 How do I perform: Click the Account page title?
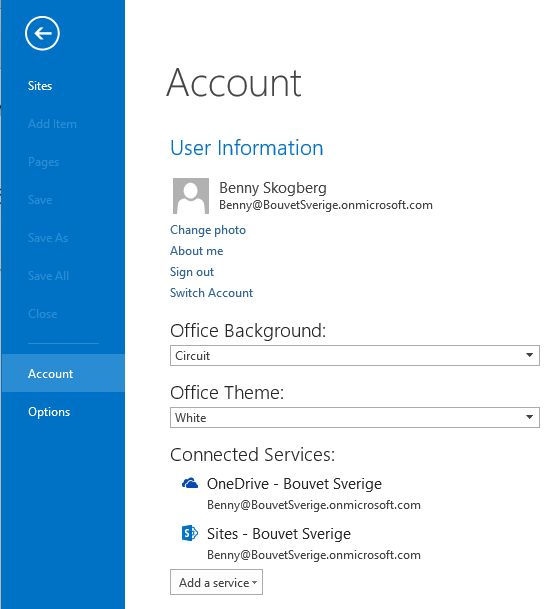pyautogui.click(x=234, y=83)
